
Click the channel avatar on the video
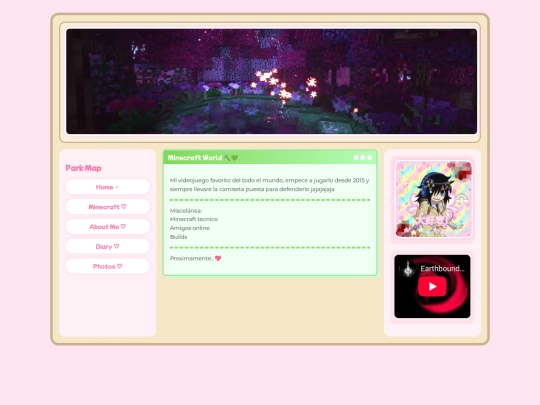tap(408, 269)
